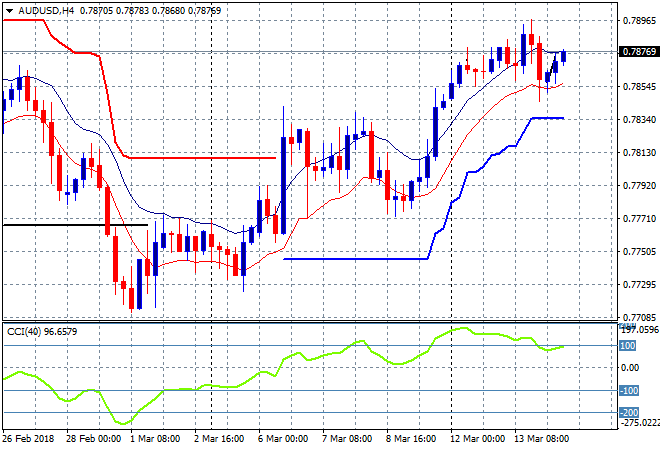Click the CCI scale value 197.0596
The width and height of the screenshot is (660, 450).
[x=640, y=330]
